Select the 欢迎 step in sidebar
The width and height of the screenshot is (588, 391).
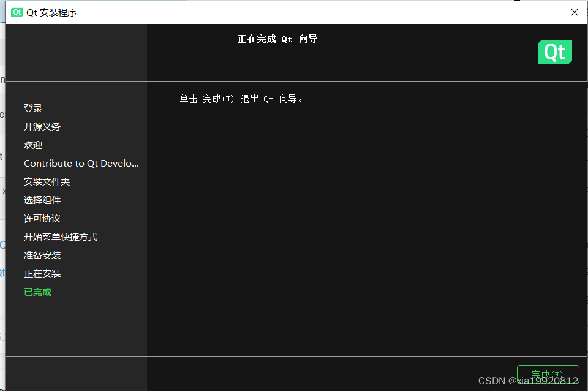click(33, 145)
